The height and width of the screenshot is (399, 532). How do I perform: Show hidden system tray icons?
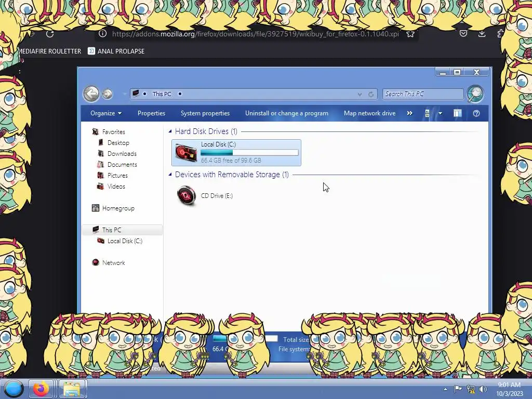[445, 389]
